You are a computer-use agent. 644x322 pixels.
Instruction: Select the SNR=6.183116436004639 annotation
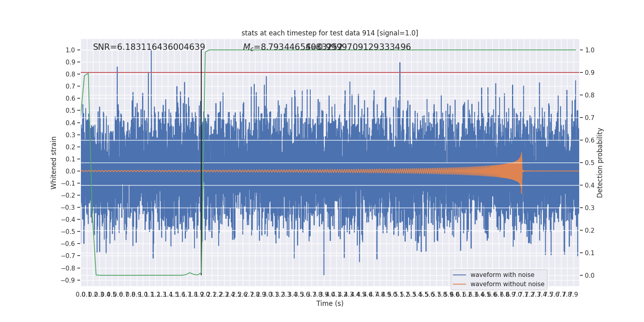click(x=149, y=47)
